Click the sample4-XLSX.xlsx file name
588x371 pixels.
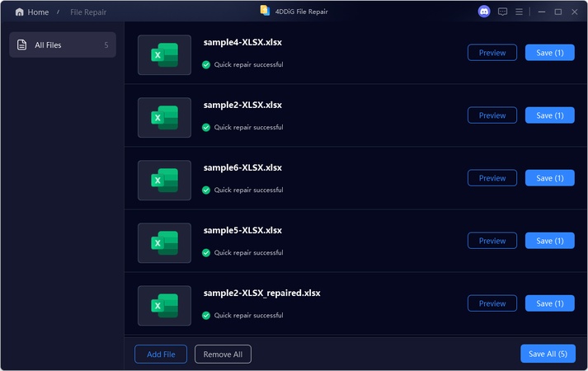[242, 42]
